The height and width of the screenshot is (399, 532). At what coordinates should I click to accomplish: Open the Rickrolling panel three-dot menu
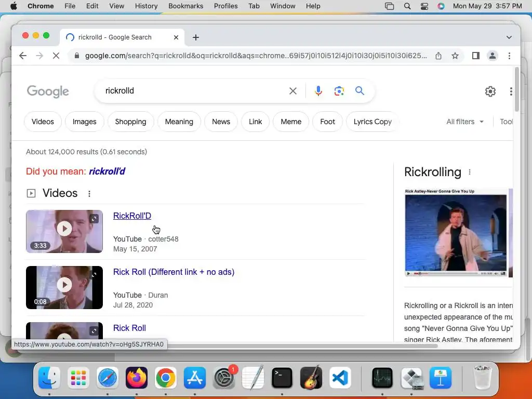pyautogui.click(x=470, y=172)
